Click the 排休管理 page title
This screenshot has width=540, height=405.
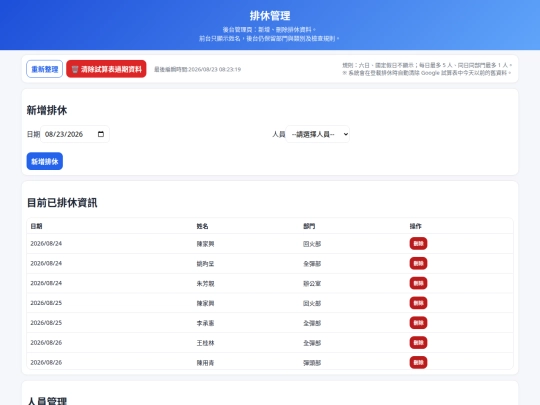270,16
